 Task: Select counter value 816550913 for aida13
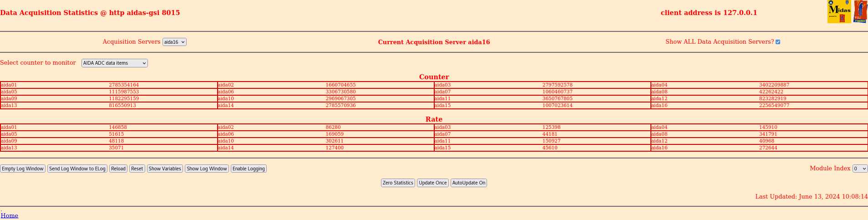click(x=122, y=106)
